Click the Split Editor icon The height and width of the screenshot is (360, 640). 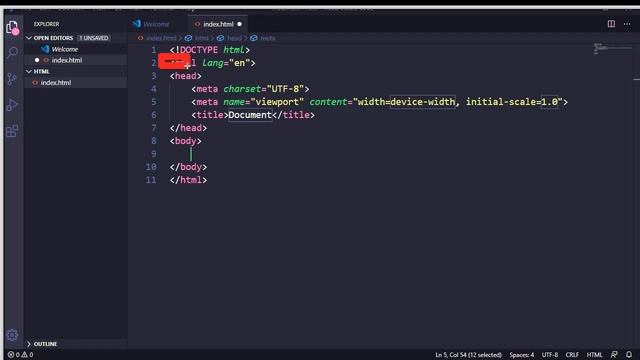[611, 24]
